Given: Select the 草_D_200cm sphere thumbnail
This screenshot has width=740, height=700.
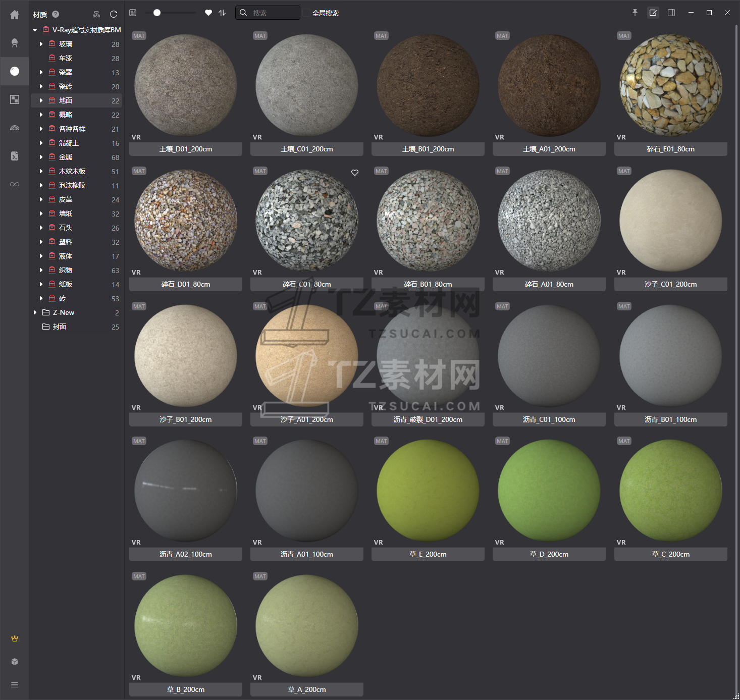Looking at the screenshot, I should 549,491.
